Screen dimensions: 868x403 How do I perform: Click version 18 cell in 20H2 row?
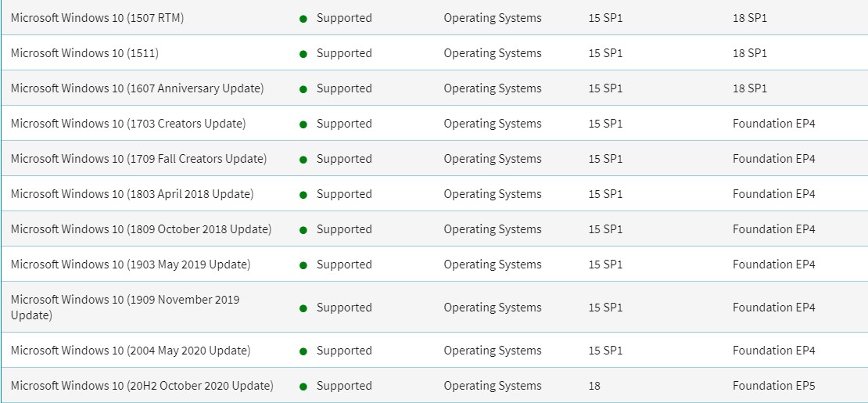coord(594,386)
